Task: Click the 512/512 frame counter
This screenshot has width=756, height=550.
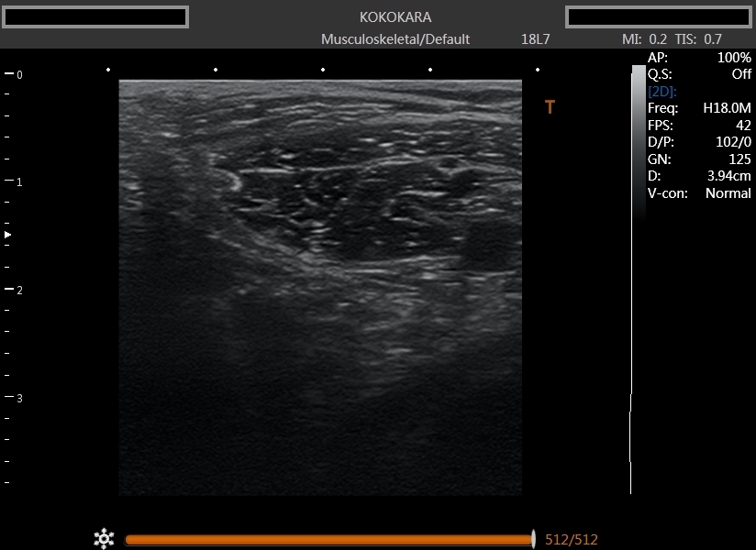Action: [x=571, y=540]
